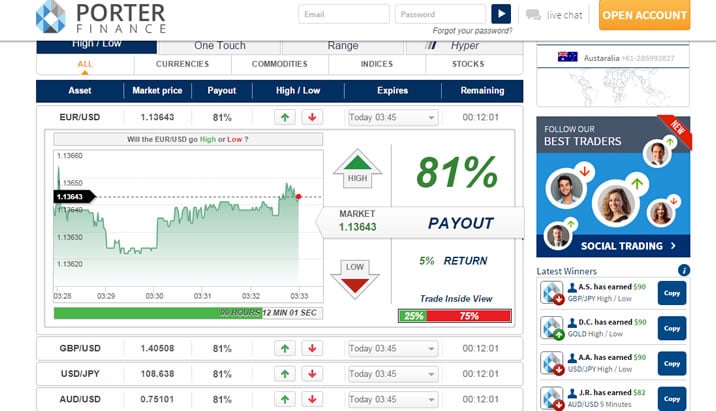Switch to Hyper tab
The image size is (716, 411).
(x=464, y=47)
